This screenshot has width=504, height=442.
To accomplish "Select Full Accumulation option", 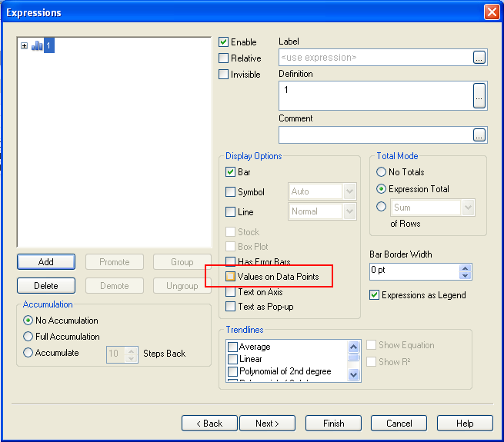I will (x=28, y=337).
